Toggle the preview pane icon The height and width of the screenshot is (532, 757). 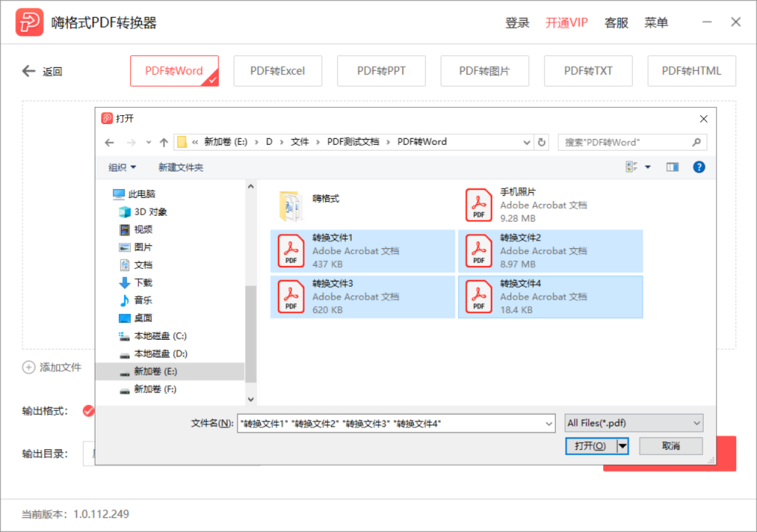pyautogui.click(x=673, y=167)
